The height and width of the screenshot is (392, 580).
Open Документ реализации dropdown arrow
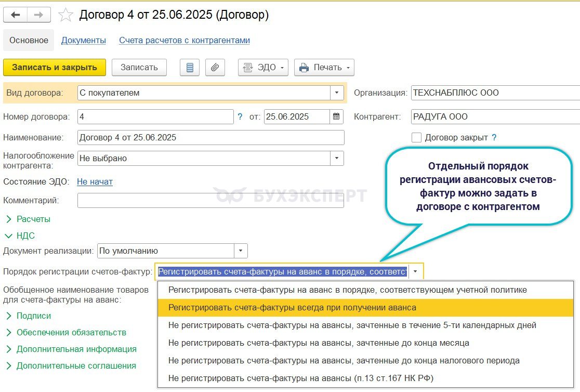[241, 251]
